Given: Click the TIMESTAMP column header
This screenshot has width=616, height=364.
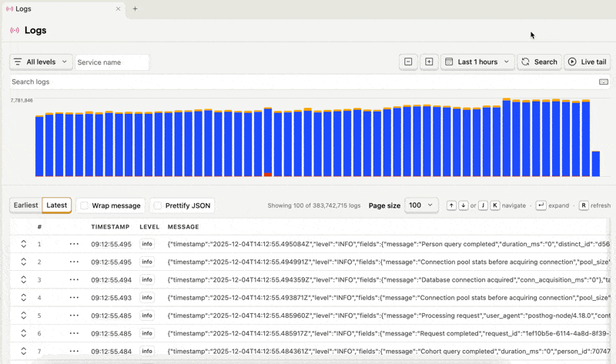Looking at the screenshot, I should [x=110, y=227].
